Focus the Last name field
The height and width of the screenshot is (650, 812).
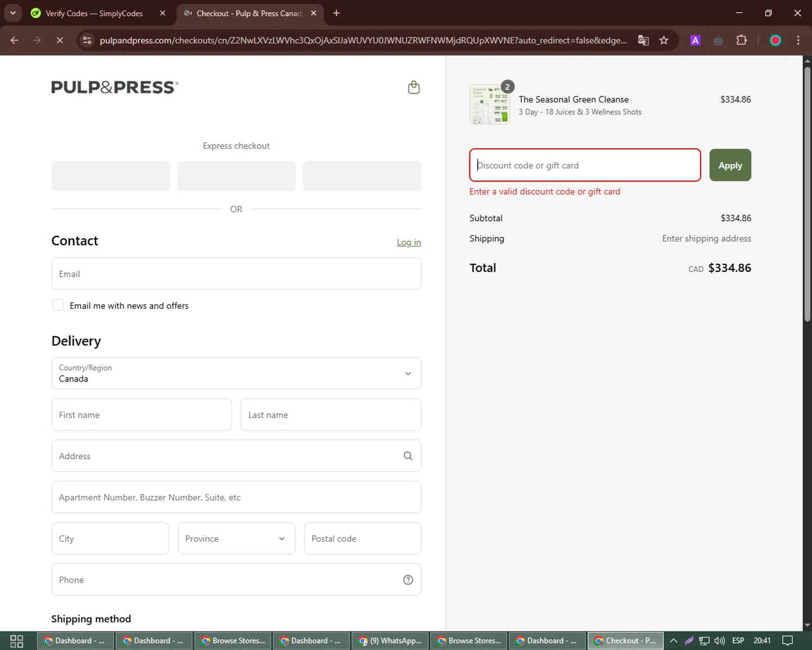point(331,415)
